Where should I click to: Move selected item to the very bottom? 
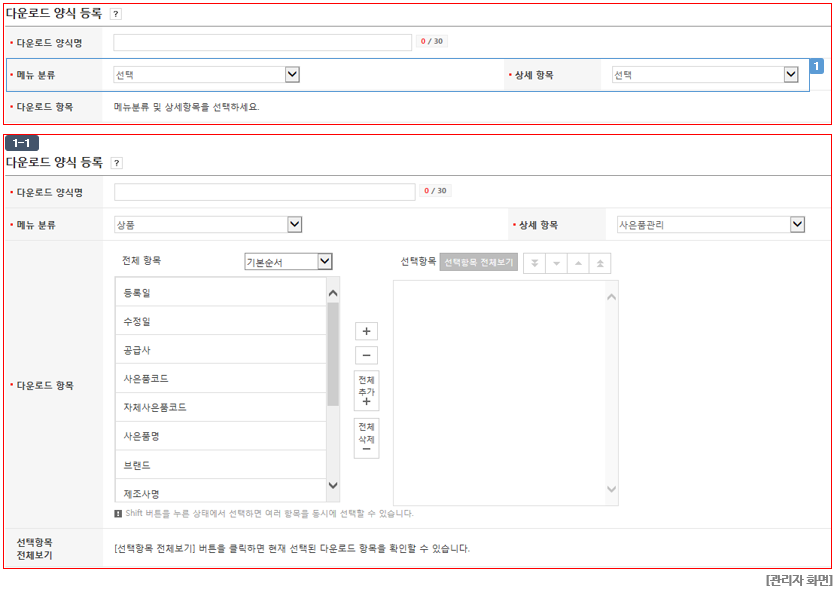tap(535, 263)
